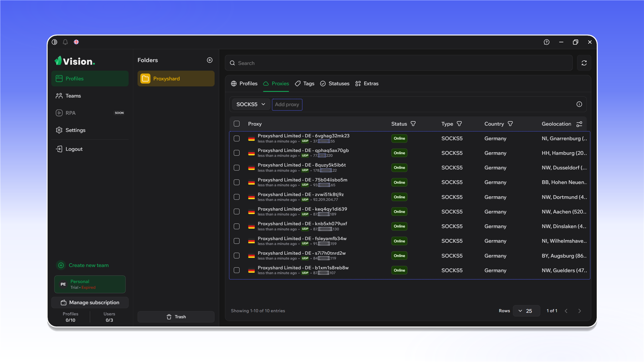Screen dimensions: 644x362
Task: Tick checkbox for proxy s7i7h0tnrd2w
Action: pos(236,256)
